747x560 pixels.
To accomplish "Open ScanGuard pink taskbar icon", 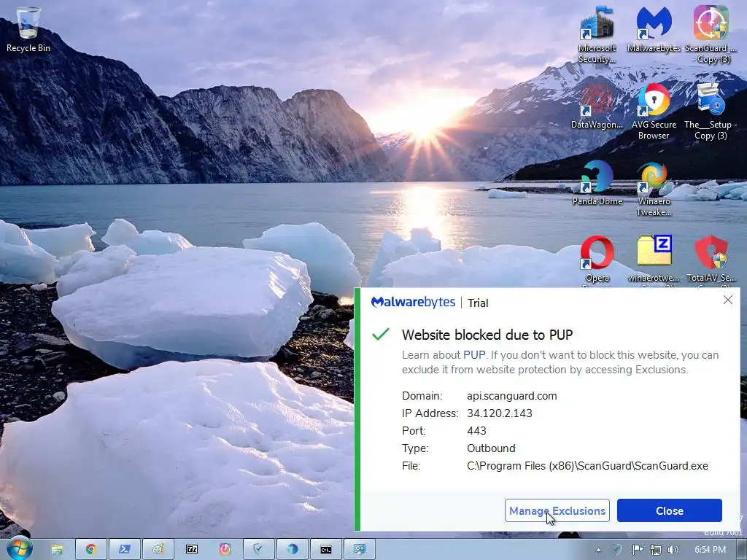I will 225,550.
